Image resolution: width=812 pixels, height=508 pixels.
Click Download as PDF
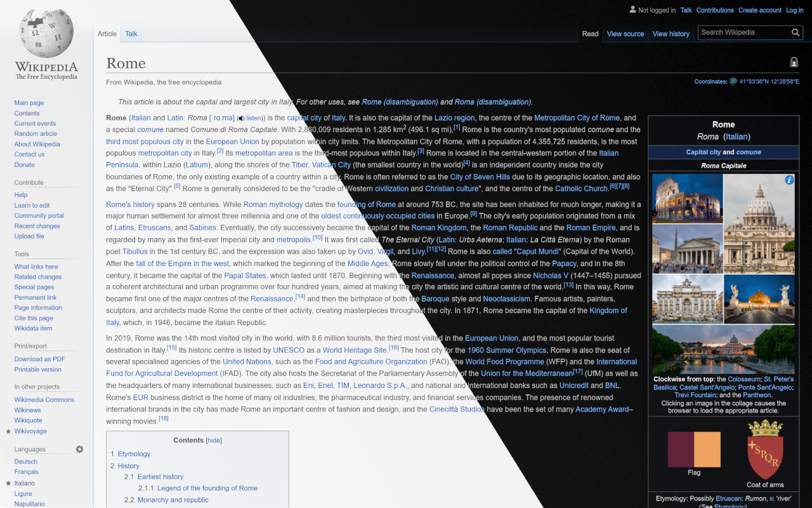coord(40,359)
